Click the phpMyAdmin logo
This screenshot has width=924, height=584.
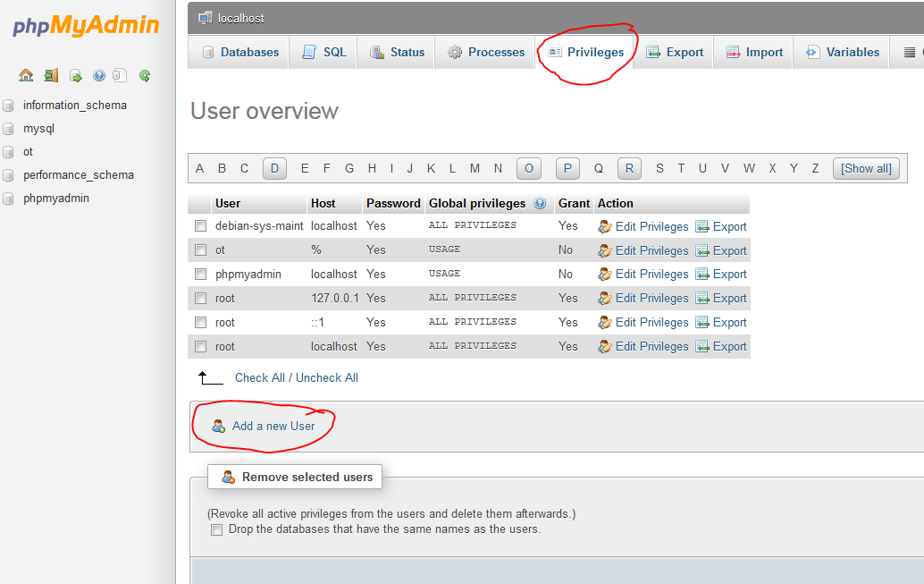pyautogui.click(x=86, y=25)
